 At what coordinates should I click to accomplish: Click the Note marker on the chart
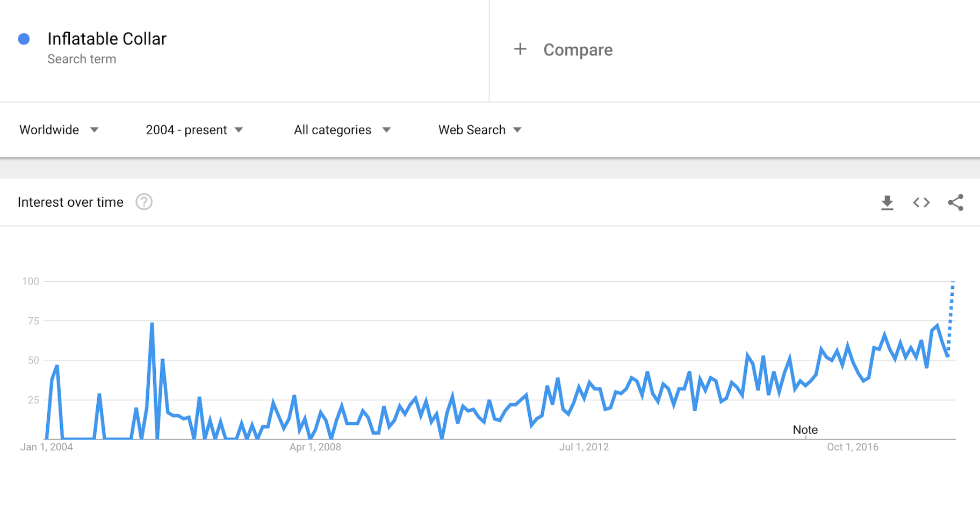tap(805, 430)
